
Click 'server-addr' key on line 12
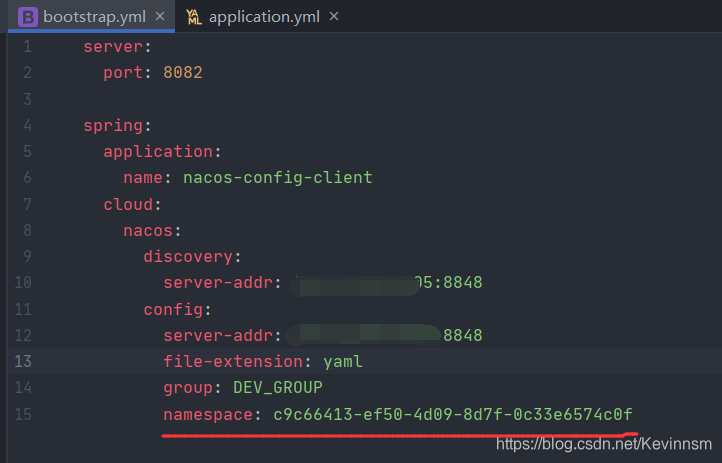(218, 336)
